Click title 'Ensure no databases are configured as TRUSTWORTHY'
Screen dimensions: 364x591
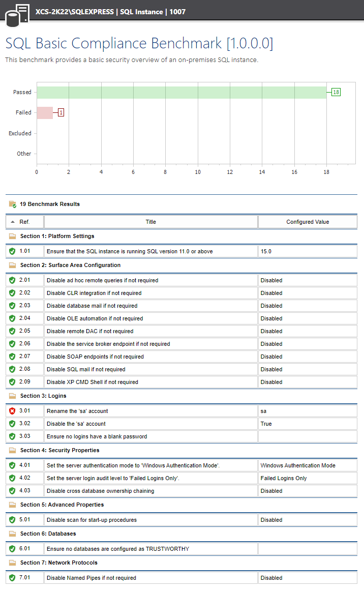(x=118, y=549)
